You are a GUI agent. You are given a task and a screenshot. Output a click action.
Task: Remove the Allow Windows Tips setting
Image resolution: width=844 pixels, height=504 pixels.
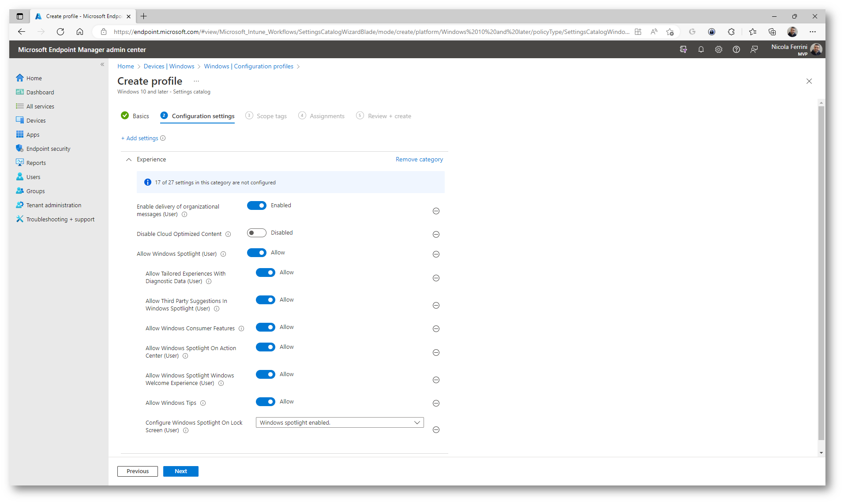[436, 403]
